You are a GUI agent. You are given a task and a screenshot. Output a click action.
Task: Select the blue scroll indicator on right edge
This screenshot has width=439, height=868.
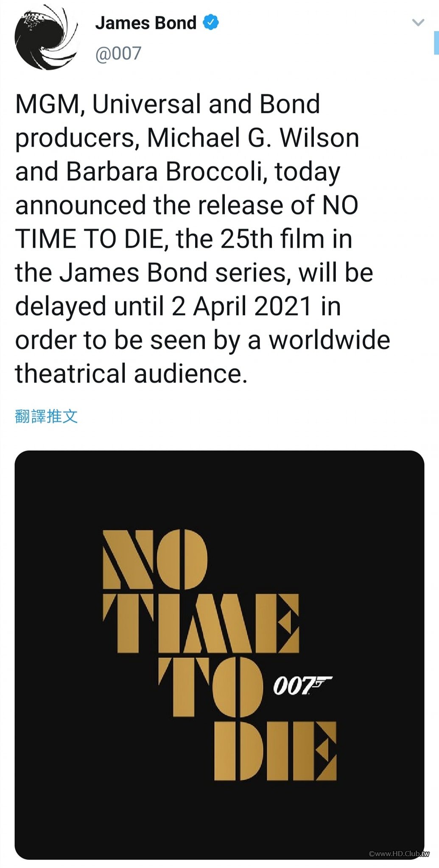pyautogui.click(x=436, y=42)
